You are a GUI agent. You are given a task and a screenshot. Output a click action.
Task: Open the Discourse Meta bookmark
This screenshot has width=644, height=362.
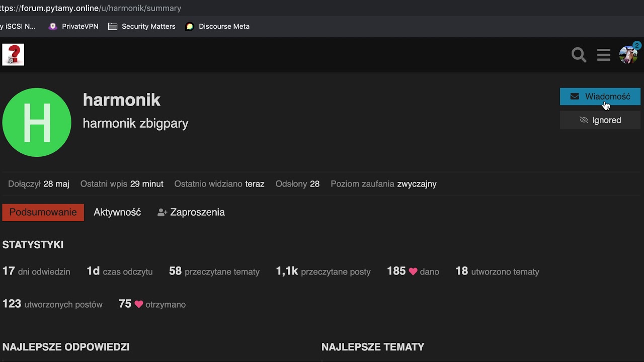coord(217,26)
